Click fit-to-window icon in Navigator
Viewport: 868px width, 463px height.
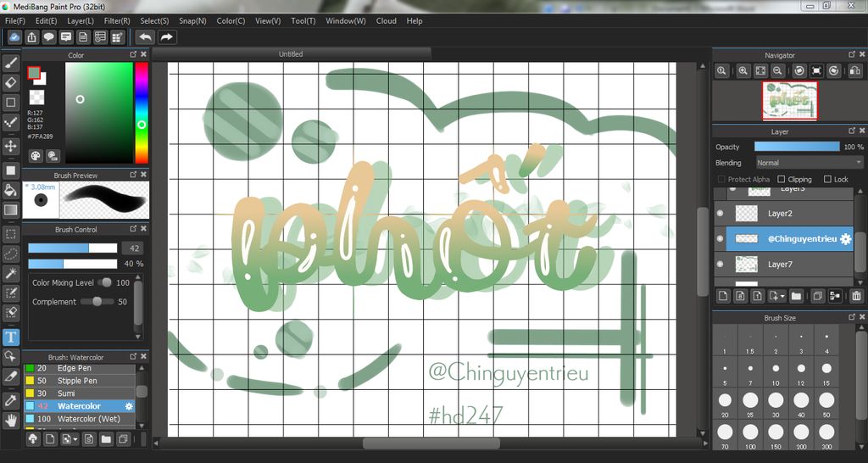pyautogui.click(x=760, y=71)
